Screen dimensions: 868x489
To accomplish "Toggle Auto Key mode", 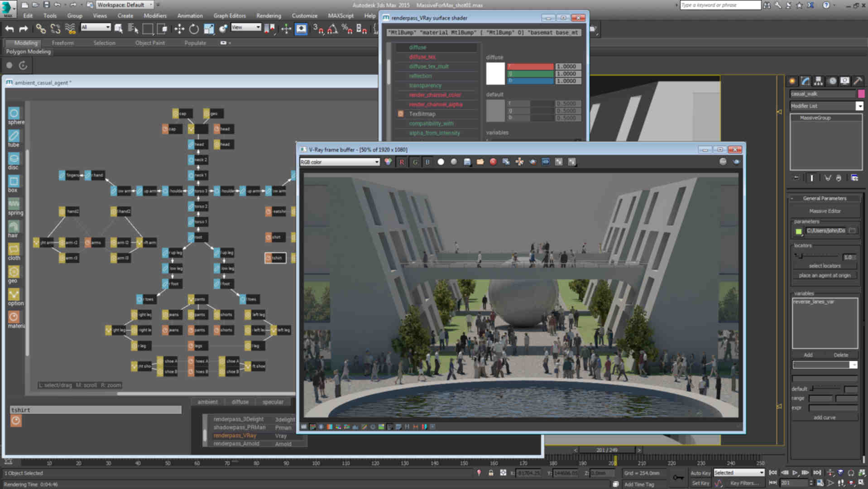I will pos(700,473).
